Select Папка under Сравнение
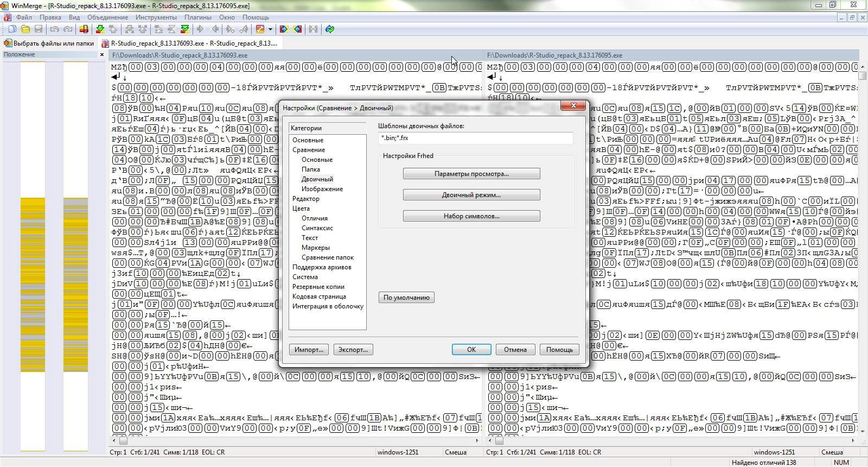868x467 pixels. [x=311, y=169]
